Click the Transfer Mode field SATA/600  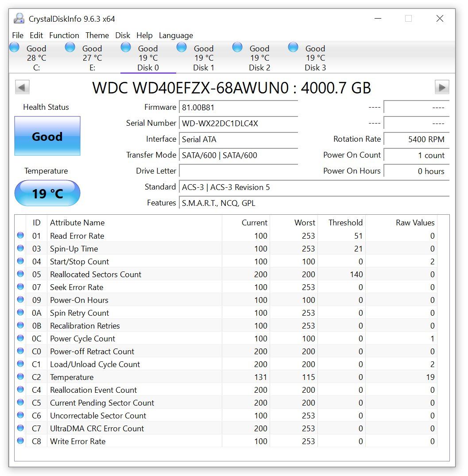[239, 155]
